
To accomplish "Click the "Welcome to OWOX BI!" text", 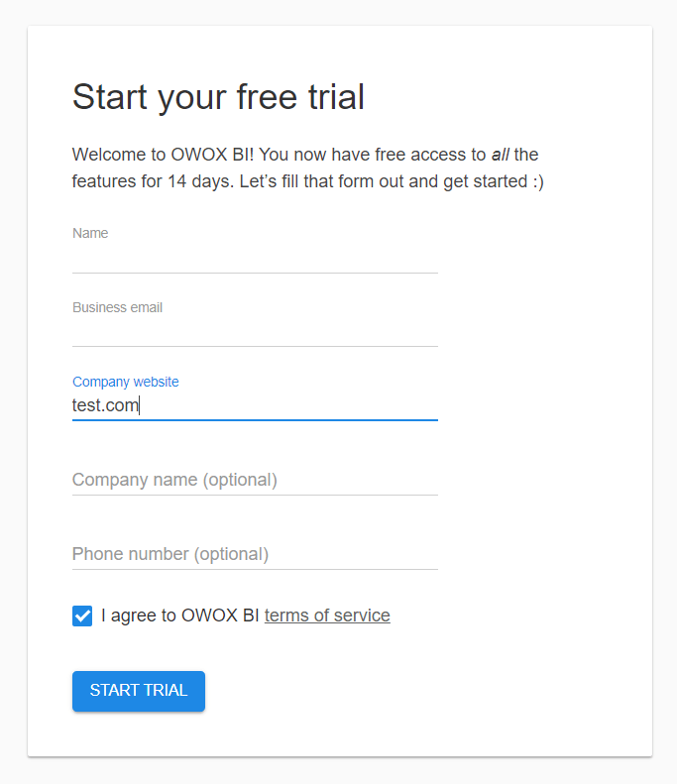I will point(165,155).
